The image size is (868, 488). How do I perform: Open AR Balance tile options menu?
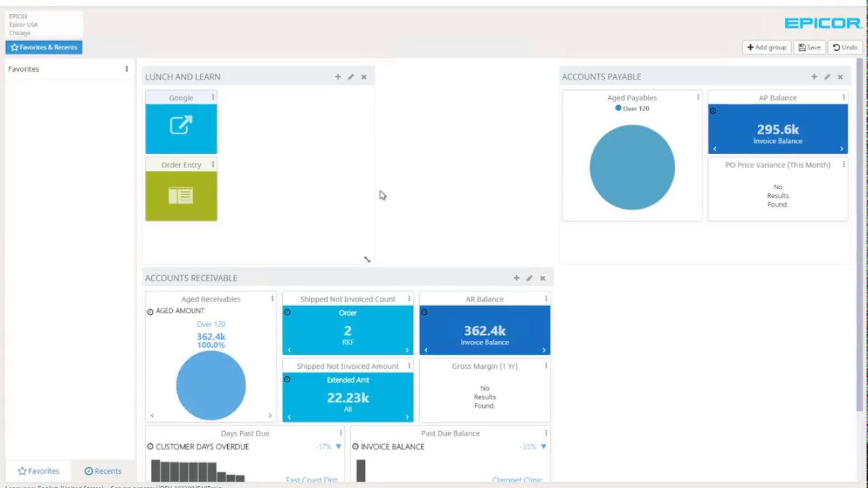pyautogui.click(x=546, y=299)
